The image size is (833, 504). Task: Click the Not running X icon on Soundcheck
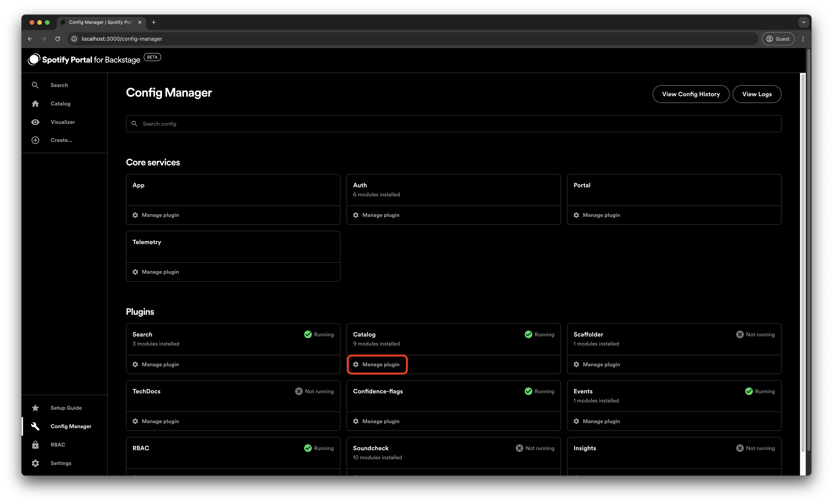coord(519,448)
